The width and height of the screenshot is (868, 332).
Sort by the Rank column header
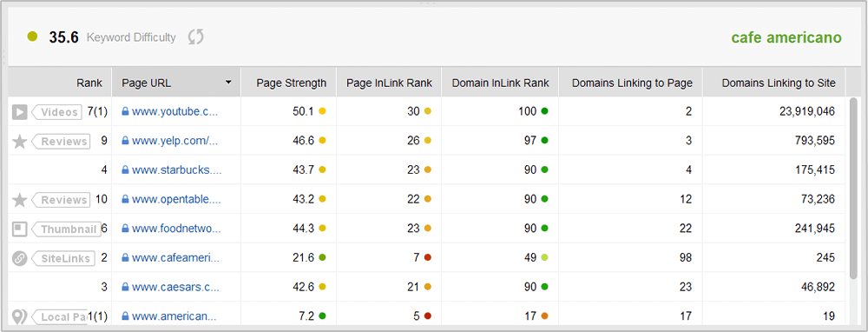[x=60, y=83]
